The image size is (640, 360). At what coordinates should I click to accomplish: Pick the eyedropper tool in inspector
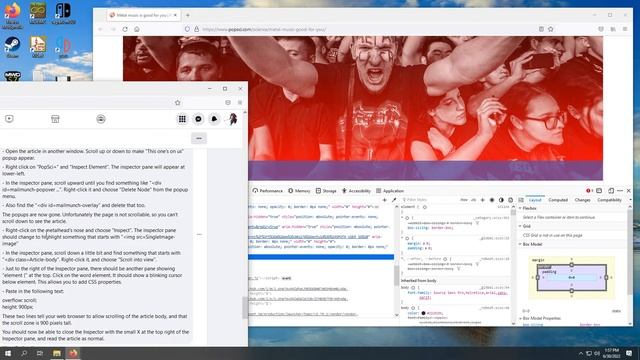point(394,200)
